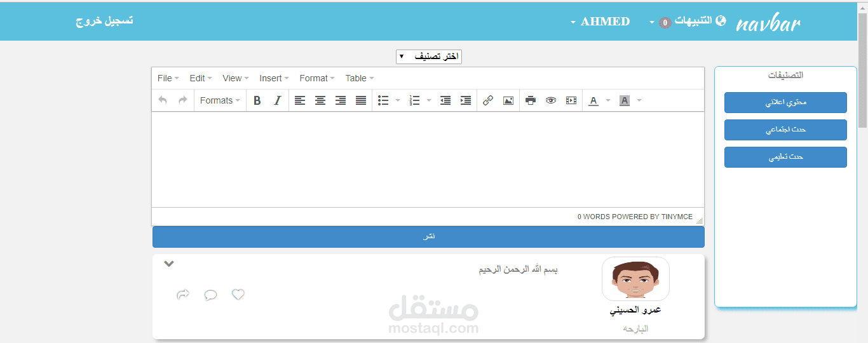Screen dimensions: 868x343
Task: Select the محتوي اعلاني category button
Action: tap(785, 102)
